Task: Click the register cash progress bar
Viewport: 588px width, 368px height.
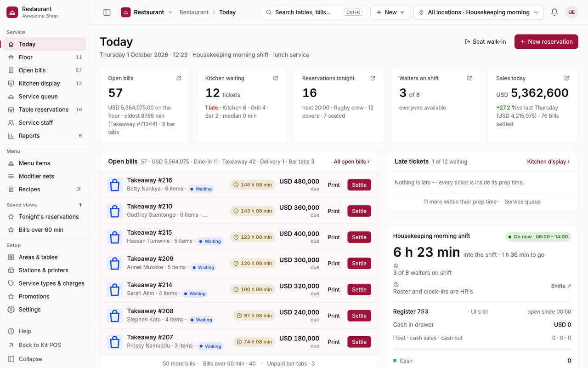Action: 482,349
